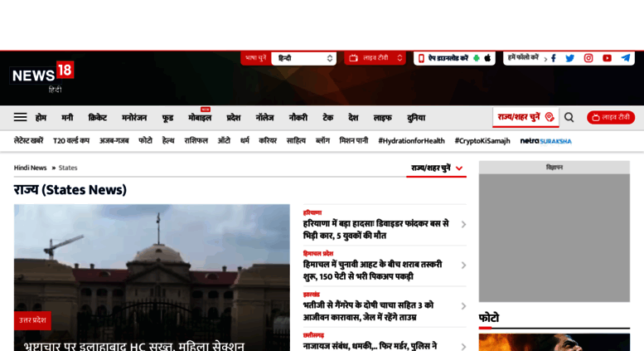Expand राज्य/शहर चुनें dropdown above headlines
644x351 pixels.
436,168
